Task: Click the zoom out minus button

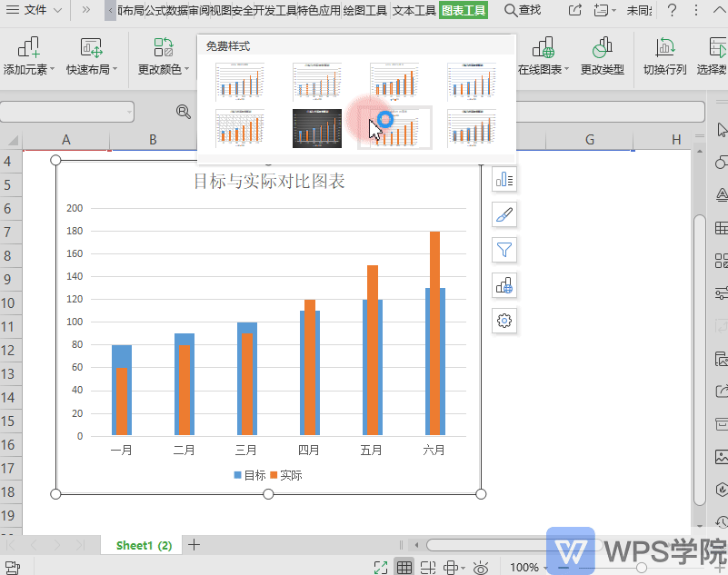Action: (563, 568)
